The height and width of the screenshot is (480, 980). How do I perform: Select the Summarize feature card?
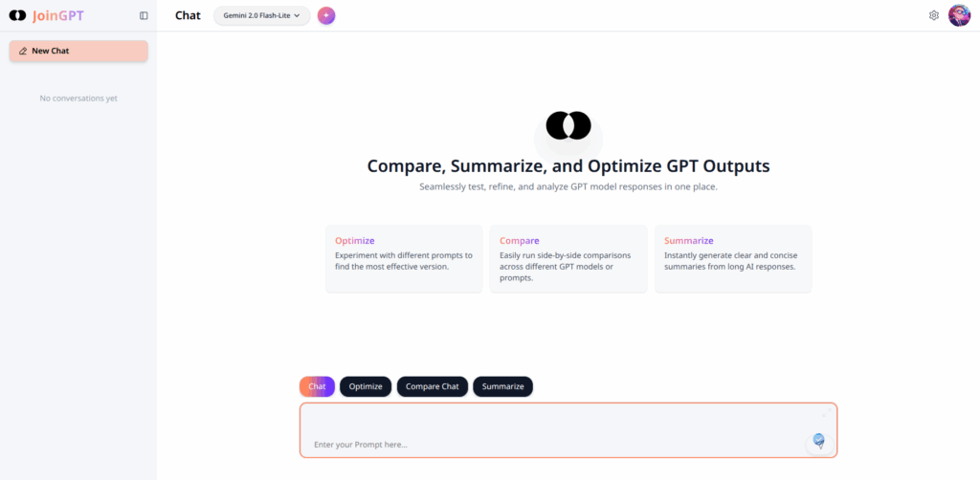coord(733,258)
